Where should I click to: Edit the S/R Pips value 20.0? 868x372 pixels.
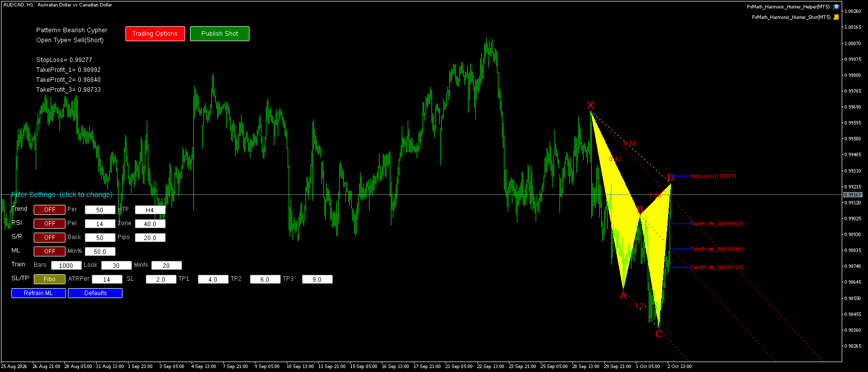[x=150, y=238]
